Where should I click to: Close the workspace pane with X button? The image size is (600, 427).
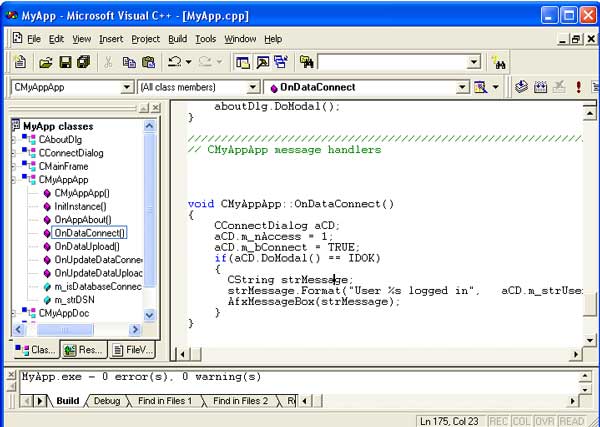(156, 108)
